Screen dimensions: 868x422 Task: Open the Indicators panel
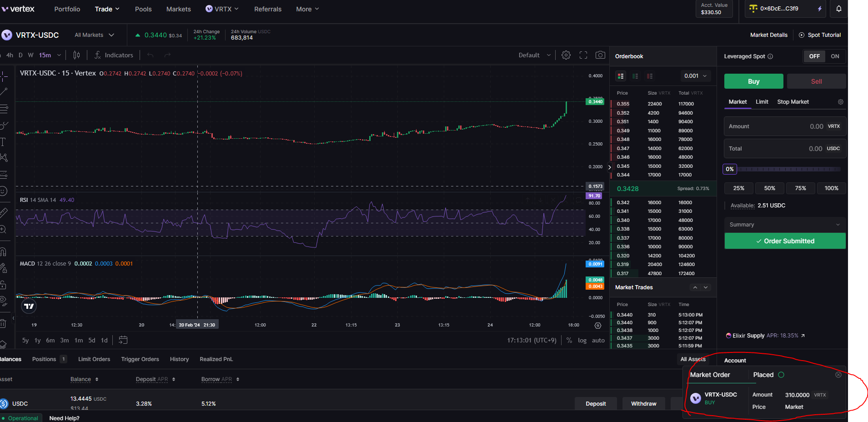[x=114, y=55]
